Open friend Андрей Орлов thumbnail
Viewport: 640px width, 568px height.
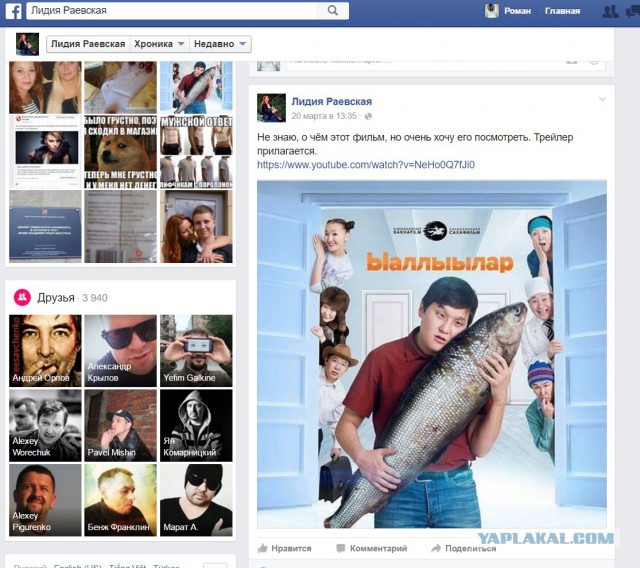coord(45,351)
